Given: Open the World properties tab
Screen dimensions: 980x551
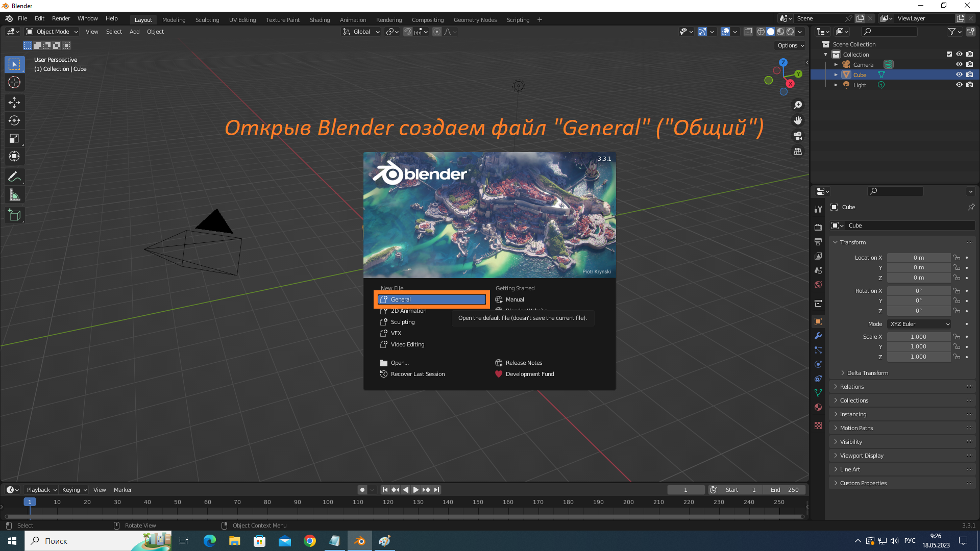Looking at the screenshot, I should 818,285.
